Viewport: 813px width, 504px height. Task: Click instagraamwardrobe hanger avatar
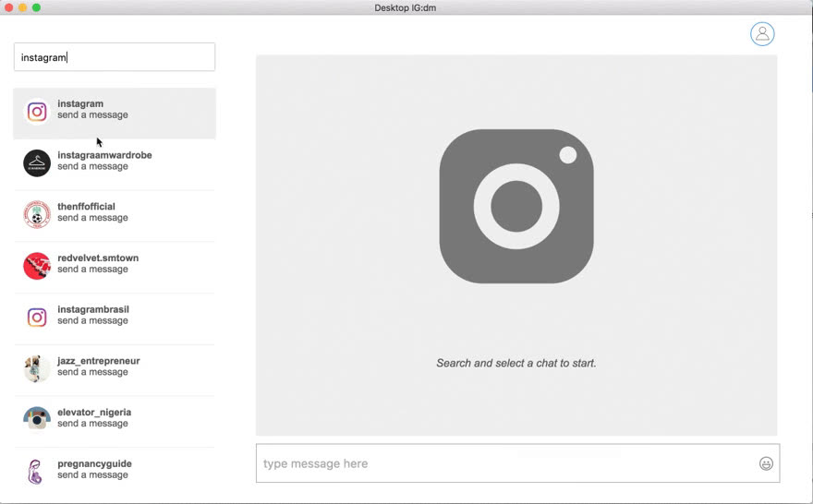37,163
